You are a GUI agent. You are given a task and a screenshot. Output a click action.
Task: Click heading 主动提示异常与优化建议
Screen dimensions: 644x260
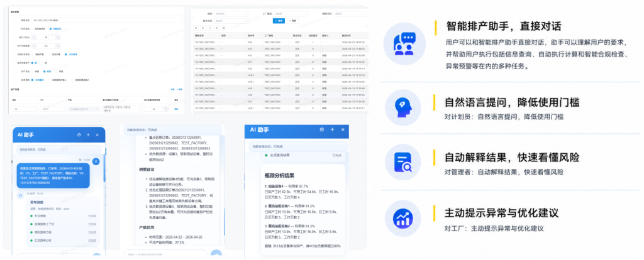point(502,214)
